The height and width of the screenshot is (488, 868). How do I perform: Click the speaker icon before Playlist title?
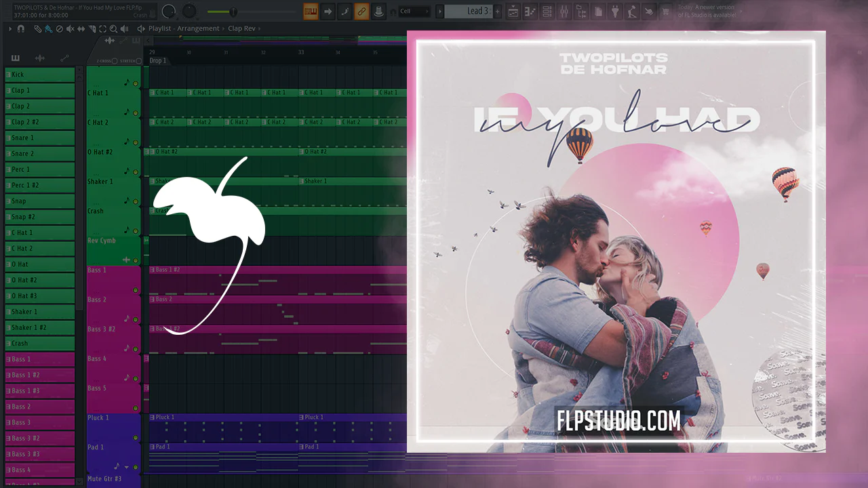141,29
